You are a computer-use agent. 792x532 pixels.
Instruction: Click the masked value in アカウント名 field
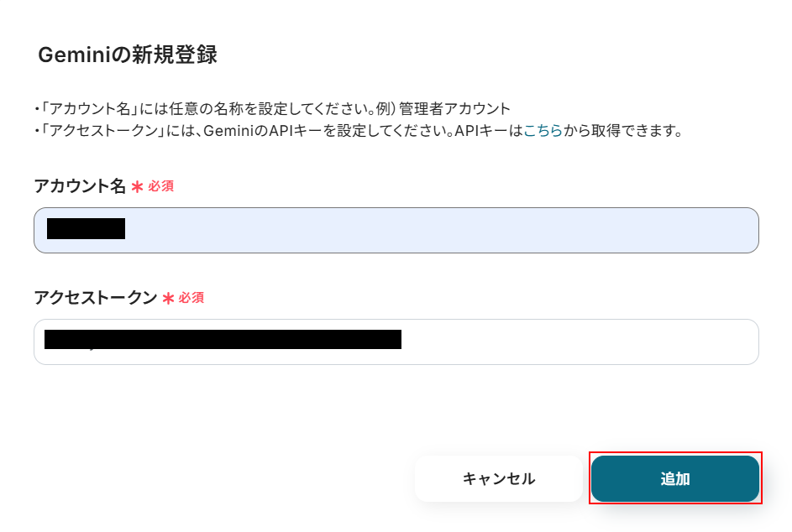[86, 228]
